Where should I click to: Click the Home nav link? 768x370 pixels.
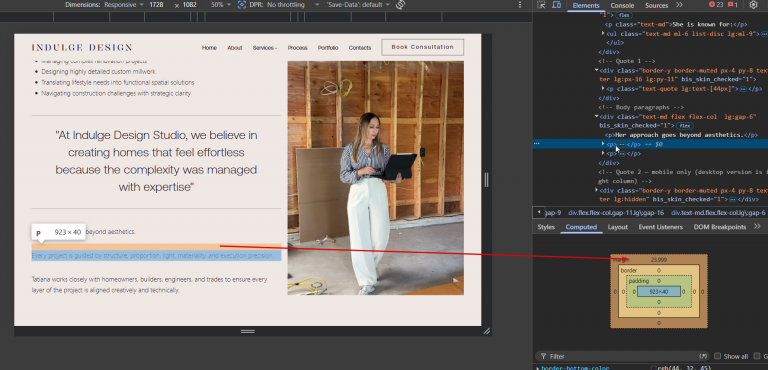209,48
